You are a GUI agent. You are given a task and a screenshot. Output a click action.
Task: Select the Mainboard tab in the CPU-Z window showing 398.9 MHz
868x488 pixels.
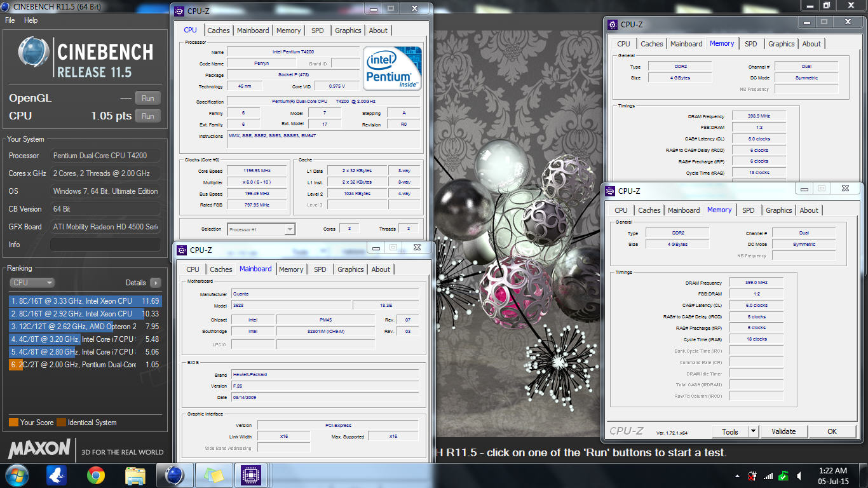click(686, 44)
